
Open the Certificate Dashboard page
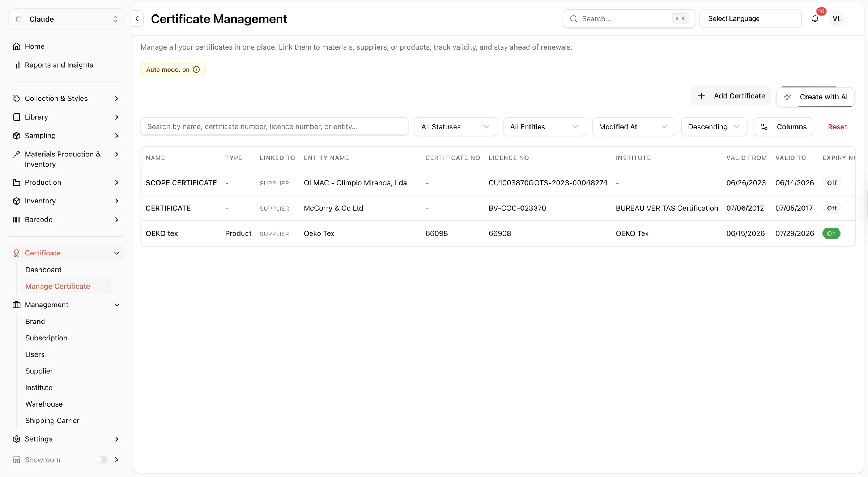[43, 270]
